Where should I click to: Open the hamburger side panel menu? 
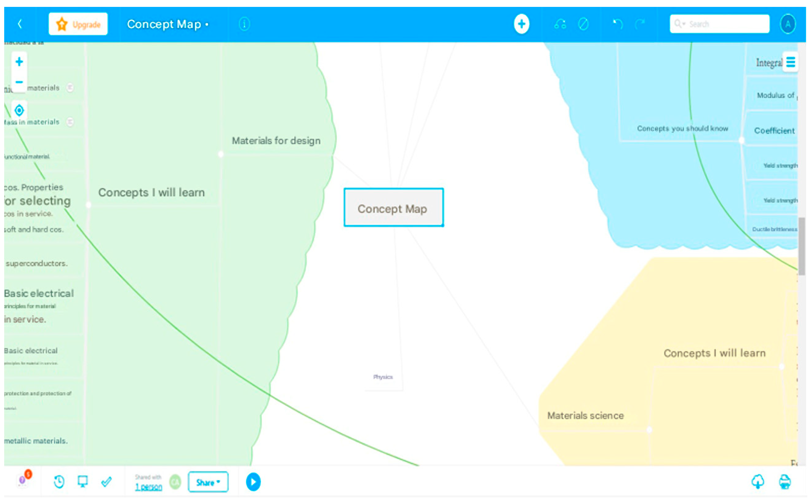(790, 62)
